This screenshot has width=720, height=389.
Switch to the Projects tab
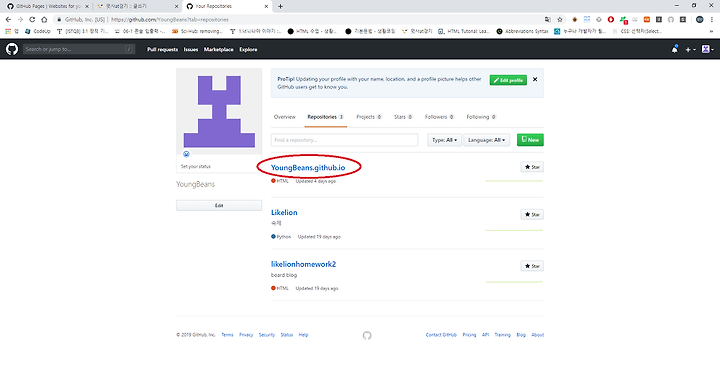click(x=369, y=117)
